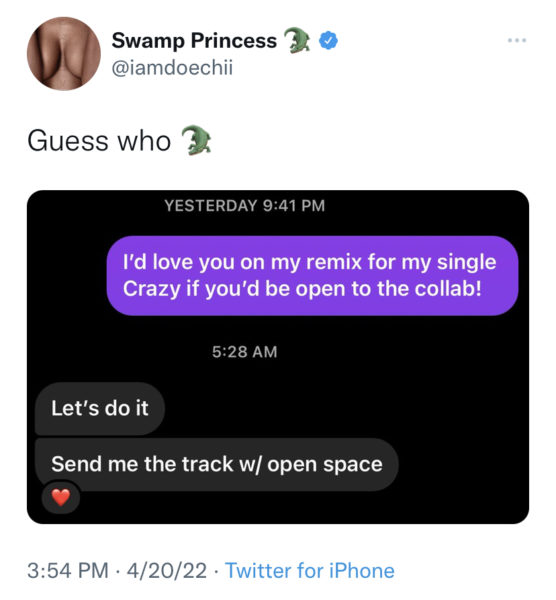Open the three-dot more options menu
The width and height of the screenshot is (556, 600).
click(x=517, y=40)
